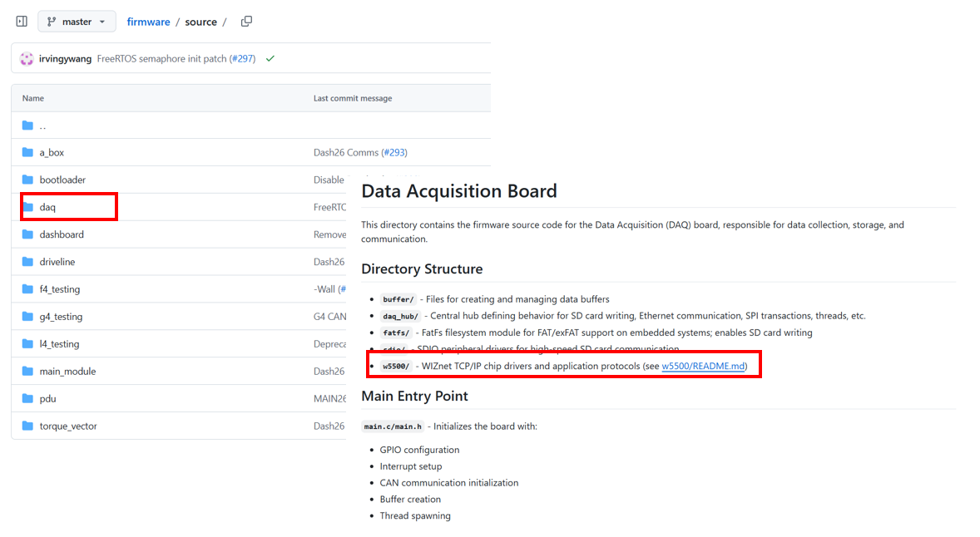Image resolution: width=980 pixels, height=537 pixels.
Task: Open the daq folder
Action: [47, 207]
